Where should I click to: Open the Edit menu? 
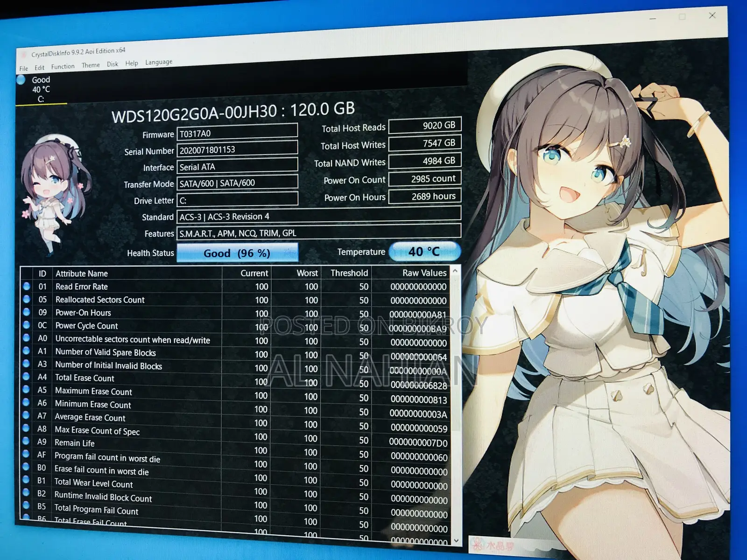pos(39,68)
